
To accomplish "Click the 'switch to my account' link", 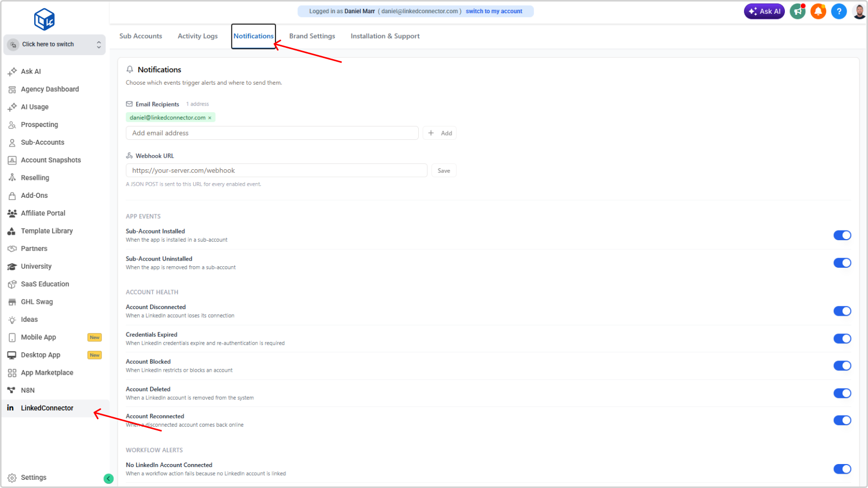I will [x=494, y=11].
